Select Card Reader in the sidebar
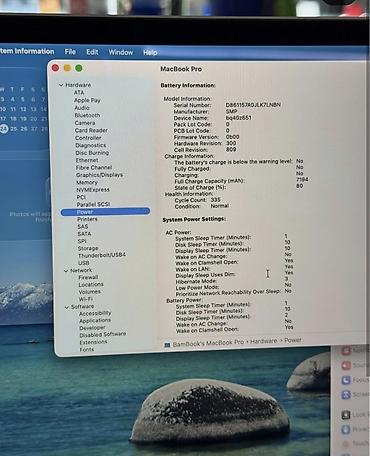The height and width of the screenshot is (456, 370). point(91,130)
